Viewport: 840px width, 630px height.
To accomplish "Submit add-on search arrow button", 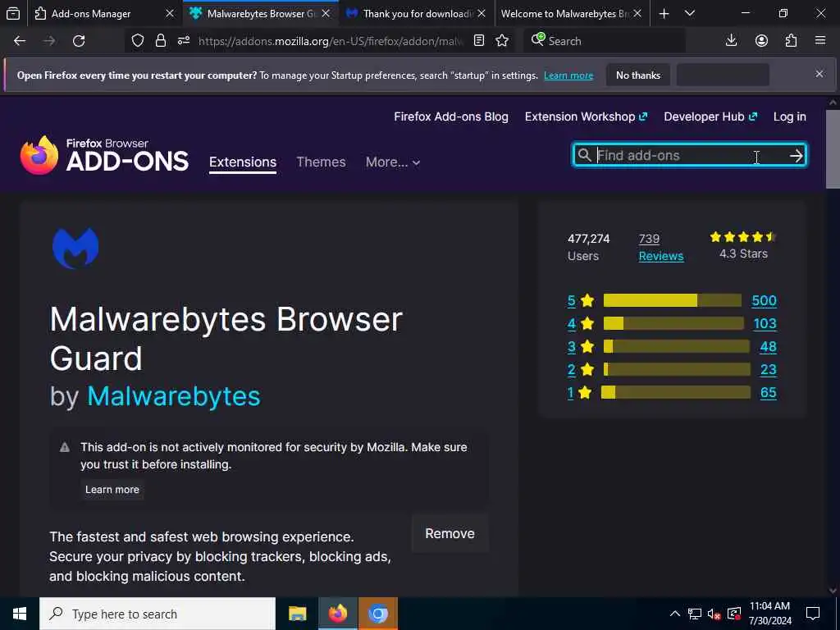I will (796, 155).
